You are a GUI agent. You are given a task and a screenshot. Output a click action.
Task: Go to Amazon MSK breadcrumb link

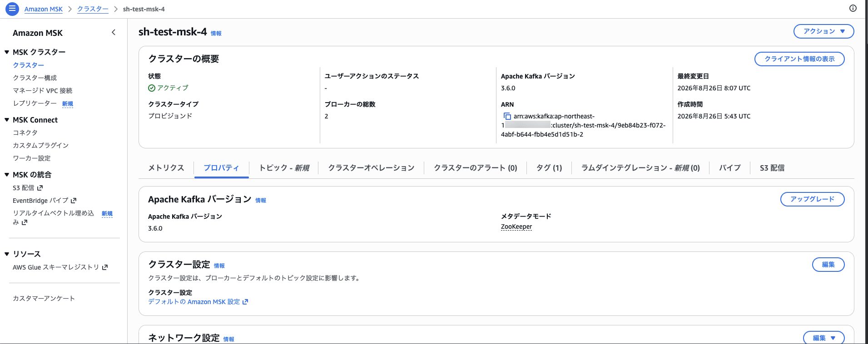click(44, 9)
